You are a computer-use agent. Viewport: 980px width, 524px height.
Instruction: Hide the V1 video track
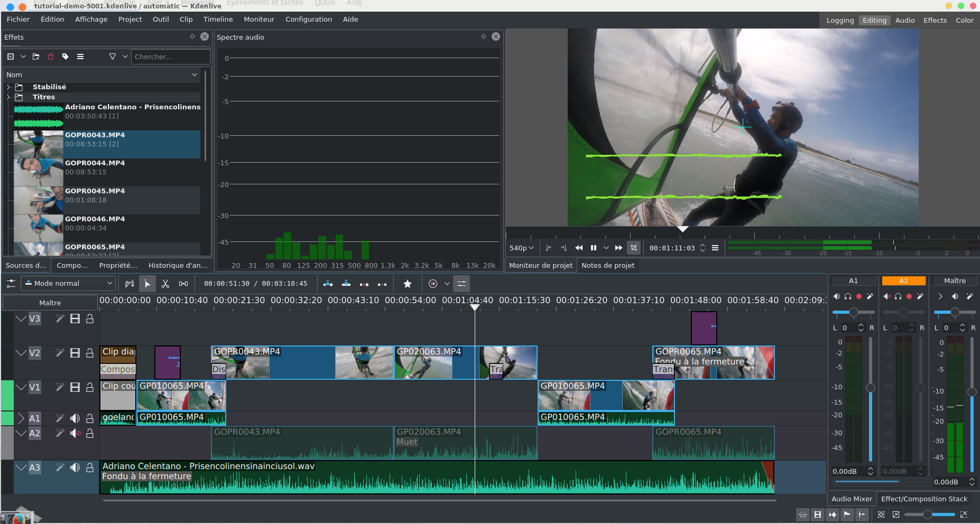click(75, 387)
